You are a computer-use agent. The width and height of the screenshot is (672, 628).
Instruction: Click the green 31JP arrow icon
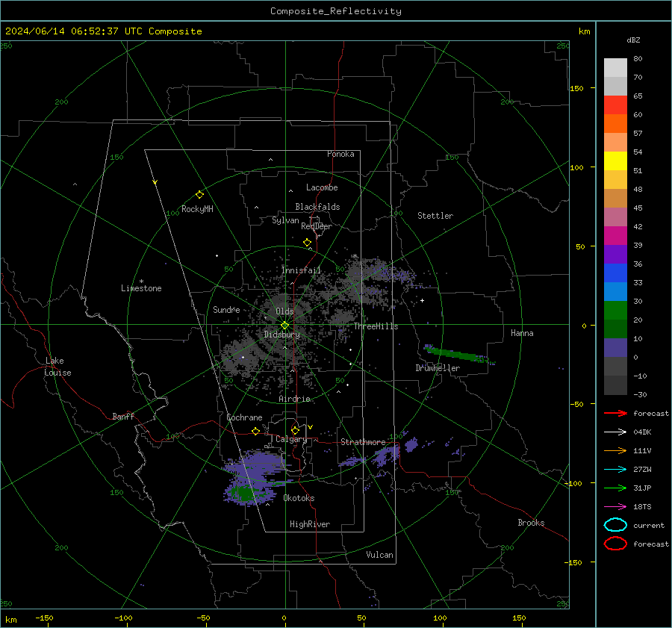click(x=615, y=488)
